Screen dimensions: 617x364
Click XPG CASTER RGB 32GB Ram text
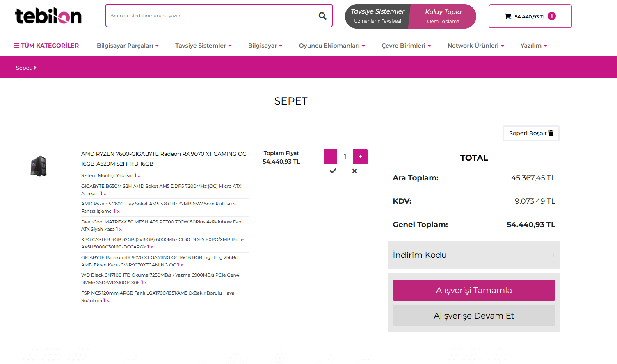pos(162,243)
